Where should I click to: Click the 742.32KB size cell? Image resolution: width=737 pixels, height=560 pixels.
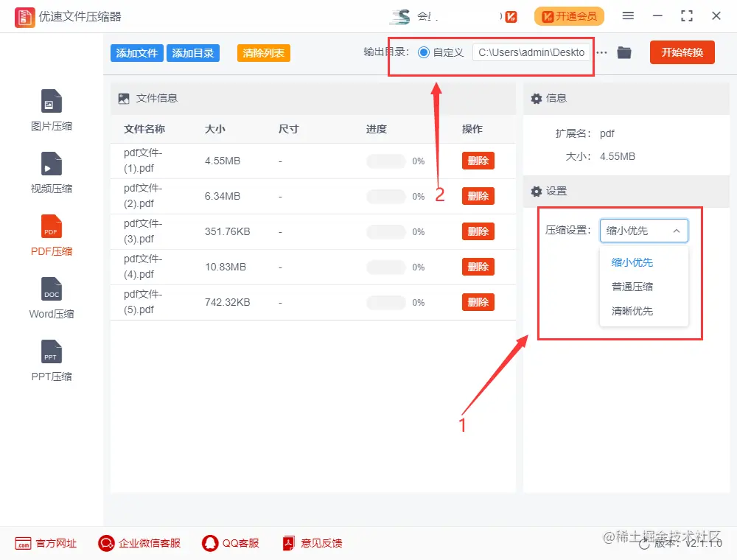coord(227,302)
